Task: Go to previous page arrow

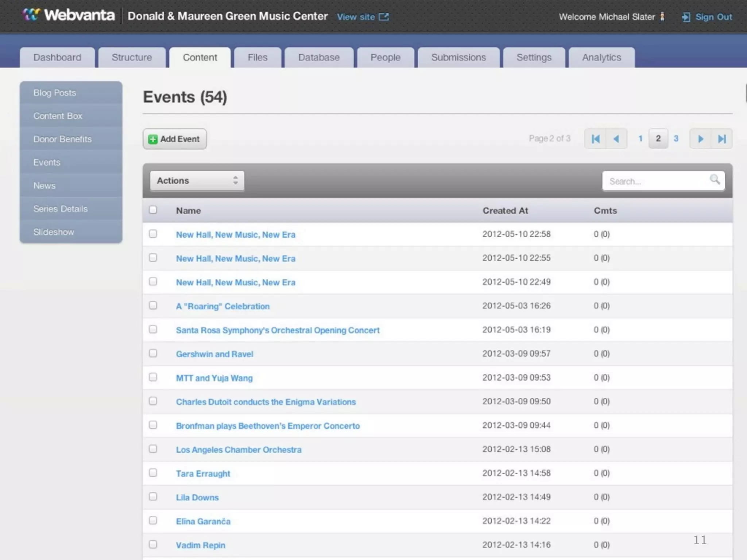Action: coord(616,139)
